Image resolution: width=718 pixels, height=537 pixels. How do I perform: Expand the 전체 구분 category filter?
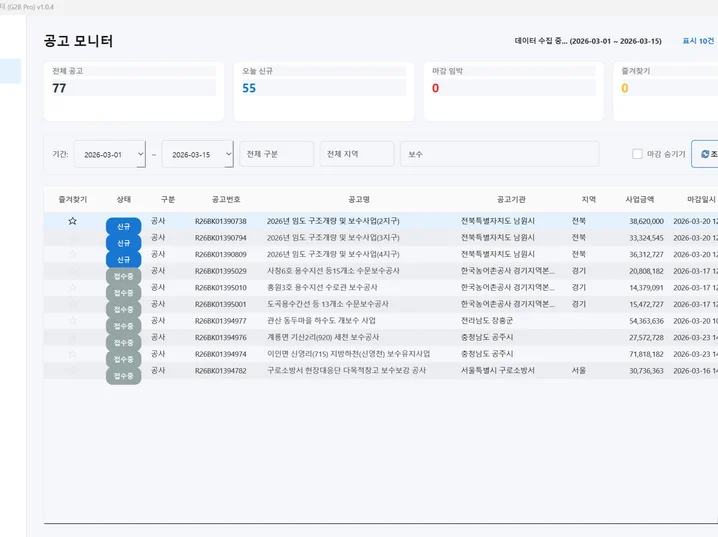pyautogui.click(x=276, y=154)
